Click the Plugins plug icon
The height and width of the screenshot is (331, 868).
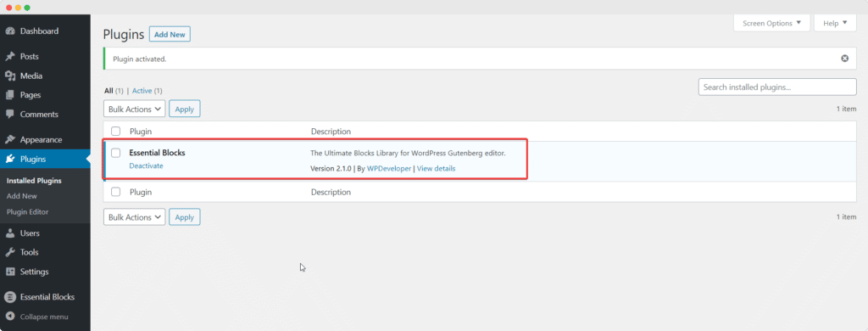[x=10, y=159]
